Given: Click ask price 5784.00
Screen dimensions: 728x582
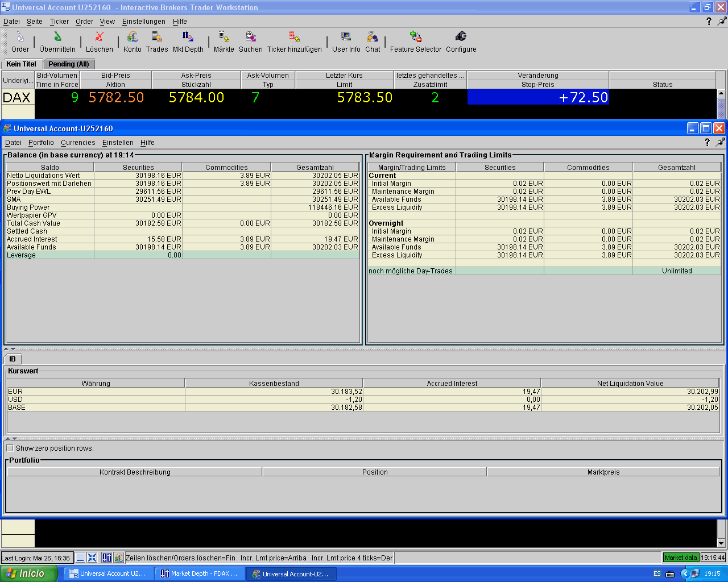Looking at the screenshot, I should (x=196, y=97).
